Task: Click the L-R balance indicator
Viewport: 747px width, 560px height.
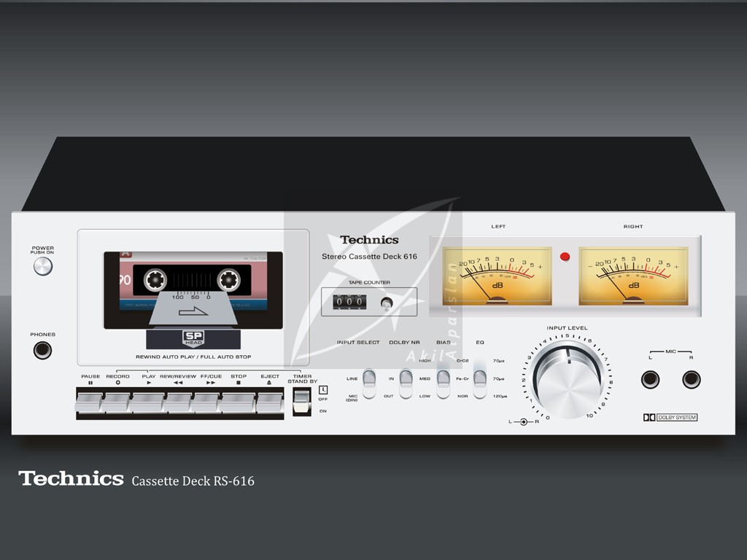Action: pyautogui.click(x=524, y=422)
